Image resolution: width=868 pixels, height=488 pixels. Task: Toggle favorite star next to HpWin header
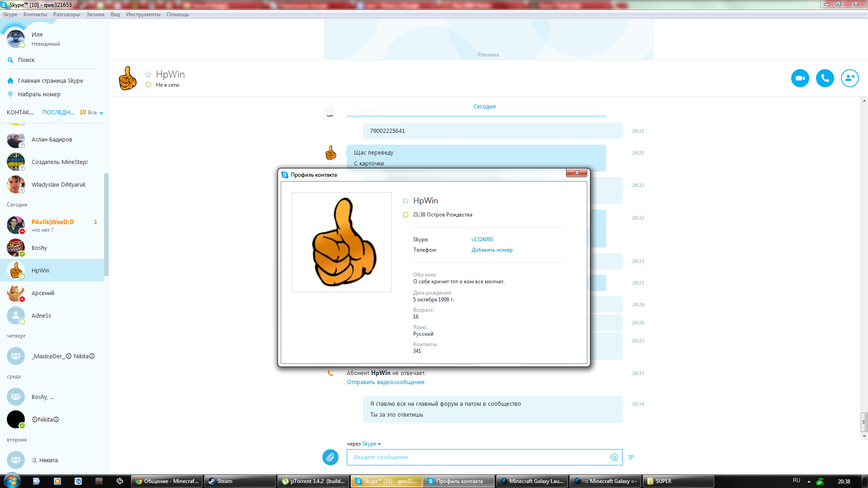148,75
